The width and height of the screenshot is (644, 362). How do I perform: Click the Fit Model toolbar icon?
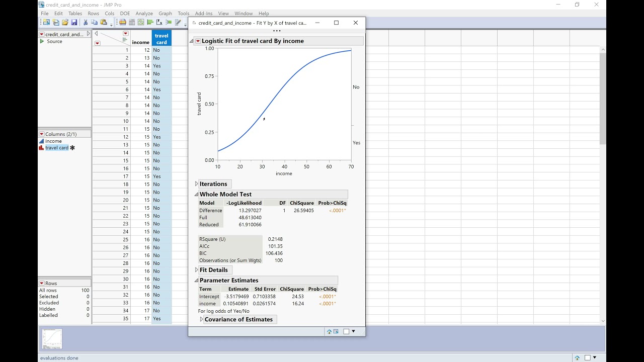coord(169,22)
